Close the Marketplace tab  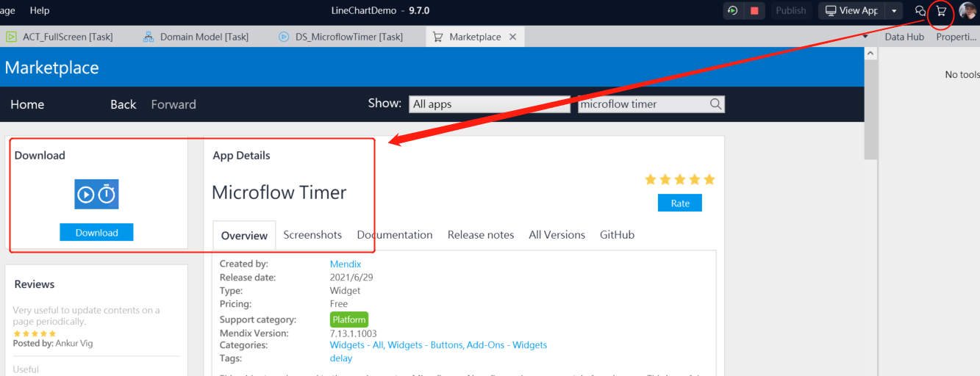512,37
